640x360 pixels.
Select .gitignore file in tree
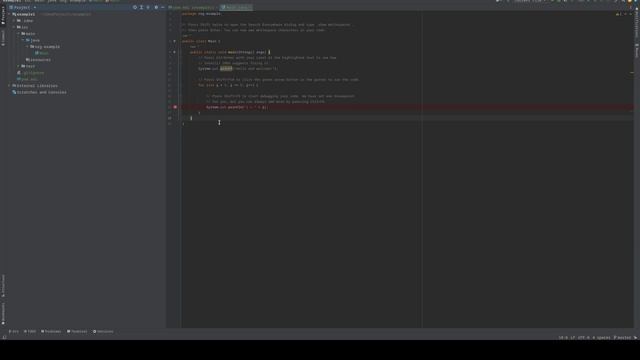[31, 73]
